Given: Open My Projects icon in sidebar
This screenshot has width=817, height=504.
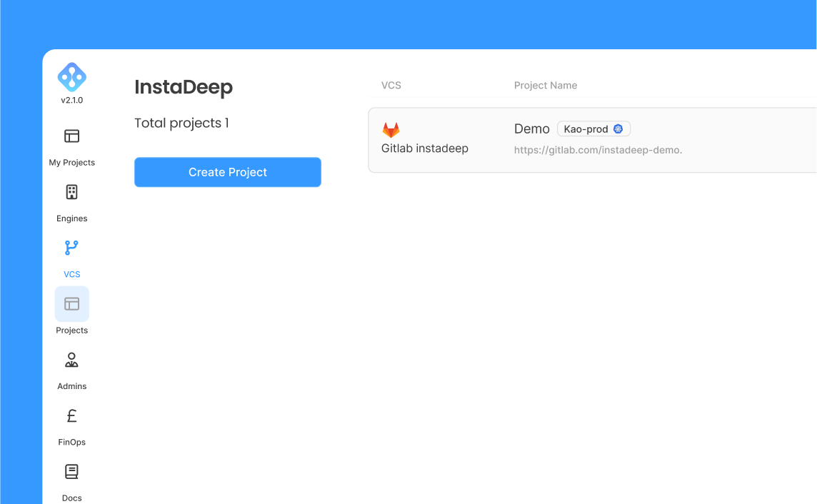Looking at the screenshot, I should point(72,136).
